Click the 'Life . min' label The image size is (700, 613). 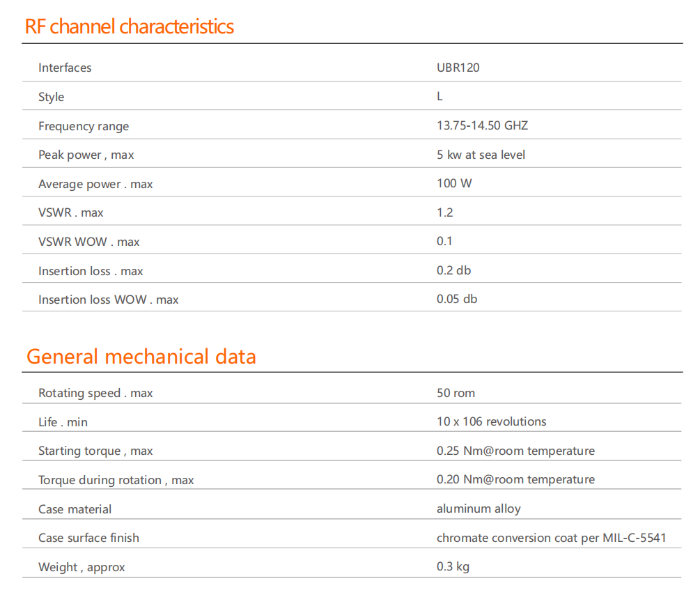(x=63, y=422)
